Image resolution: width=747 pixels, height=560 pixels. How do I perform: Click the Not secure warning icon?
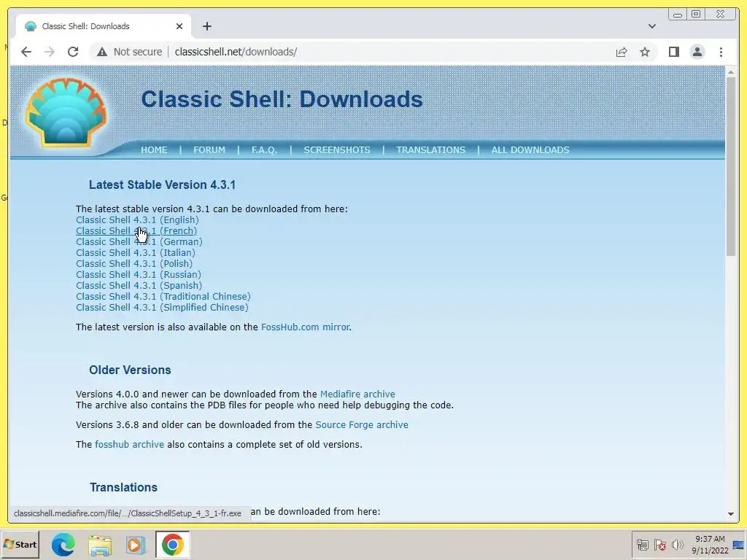pyautogui.click(x=102, y=52)
